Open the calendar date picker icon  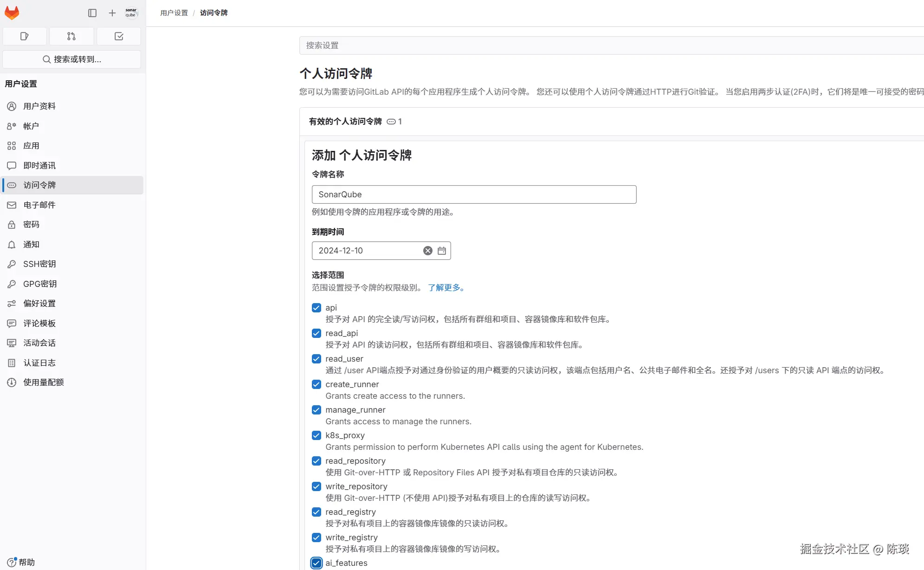(442, 251)
